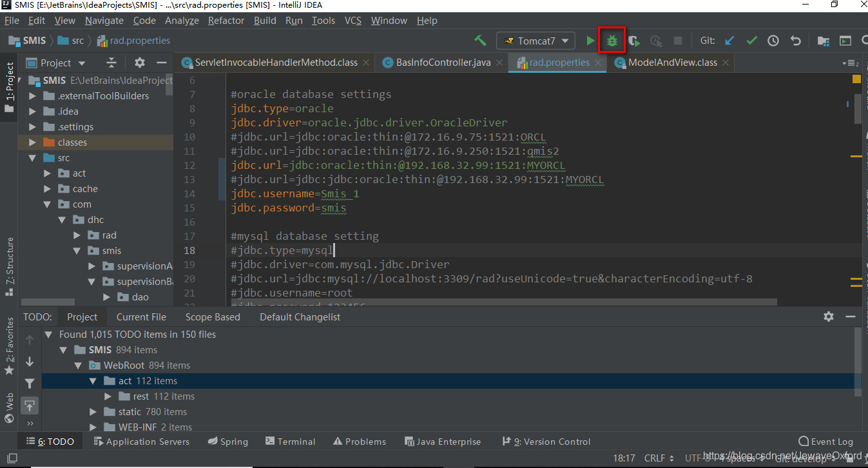Open TODO panel settings gear icon
The height and width of the screenshot is (468, 868).
click(829, 317)
